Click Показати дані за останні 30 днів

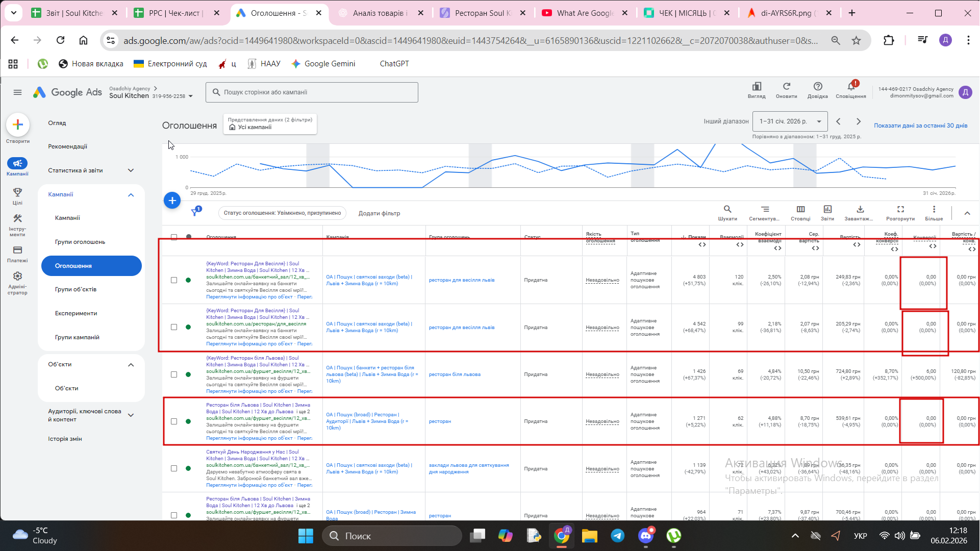tap(920, 126)
